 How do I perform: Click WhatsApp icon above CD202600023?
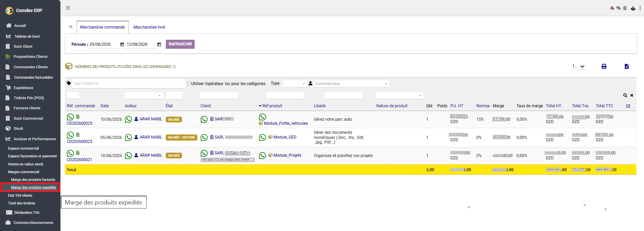coord(70,135)
